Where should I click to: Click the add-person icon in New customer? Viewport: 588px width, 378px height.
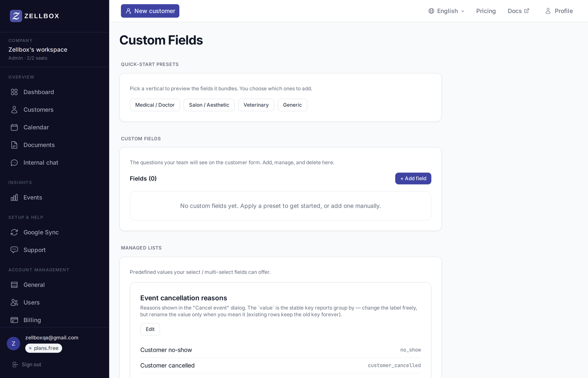(x=128, y=11)
